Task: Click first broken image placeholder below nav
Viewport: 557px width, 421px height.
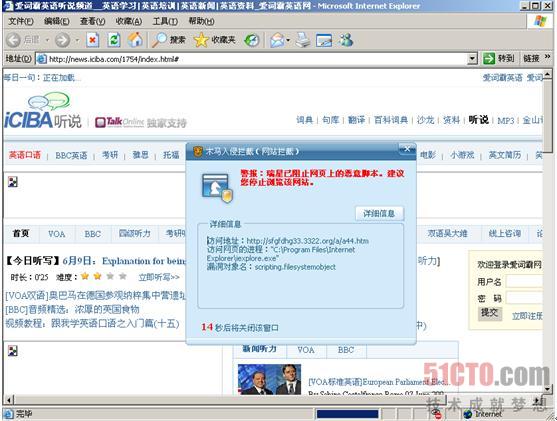Action: [13, 182]
